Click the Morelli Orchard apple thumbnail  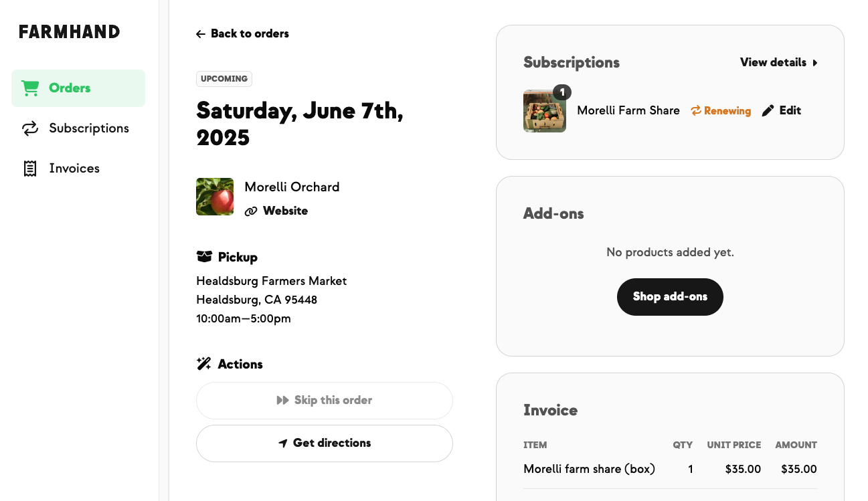pos(215,197)
